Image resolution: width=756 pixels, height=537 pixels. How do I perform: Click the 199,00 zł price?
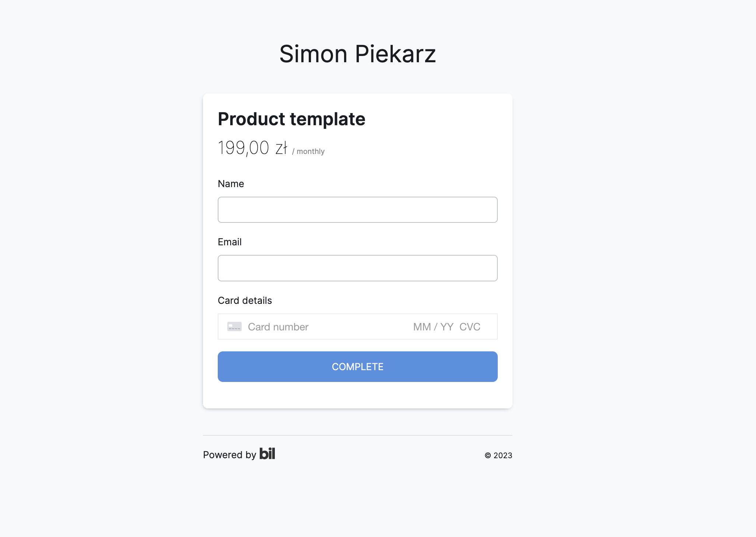pos(252,148)
